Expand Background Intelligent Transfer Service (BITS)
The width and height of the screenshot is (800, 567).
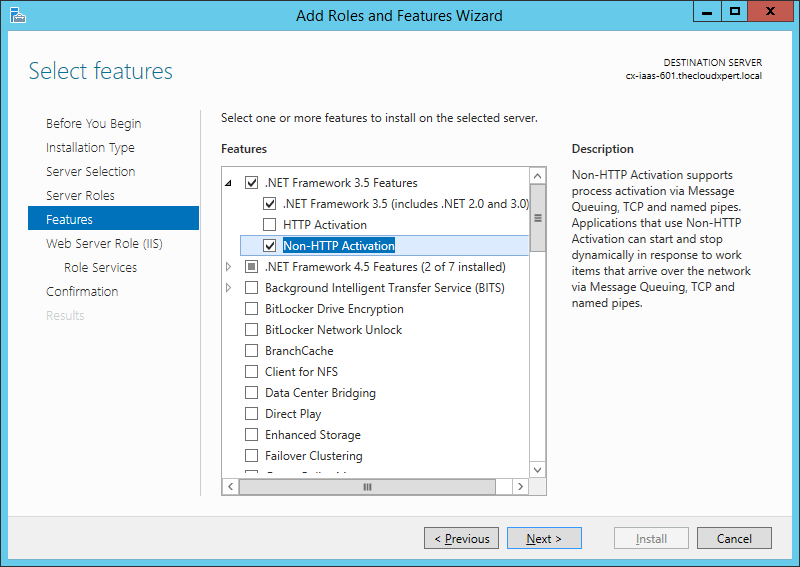[229, 288]
